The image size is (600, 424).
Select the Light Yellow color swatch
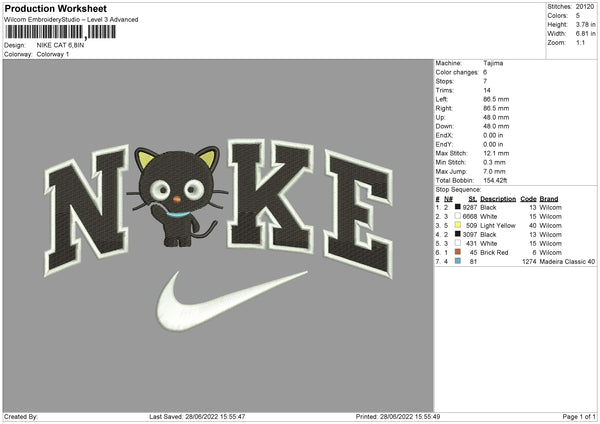click(x=457, y=225)
